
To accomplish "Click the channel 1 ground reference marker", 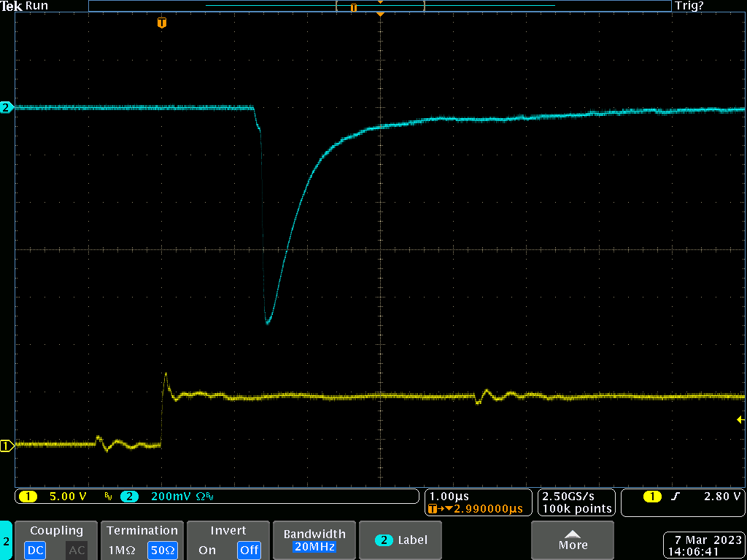I will tap(7, 446).
